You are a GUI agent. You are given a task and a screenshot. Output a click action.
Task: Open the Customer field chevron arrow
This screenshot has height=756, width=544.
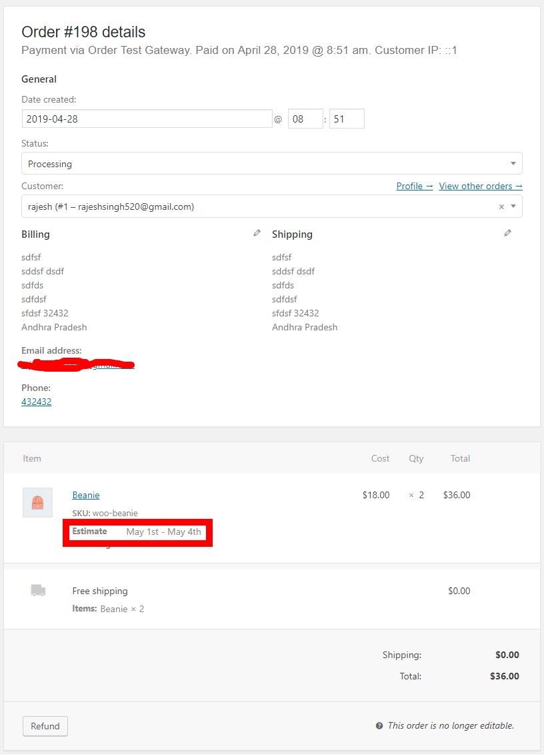coord(513,206)
